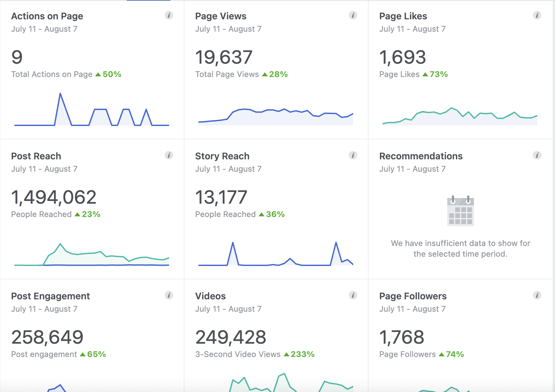Click the Actions on Page line chart
The image size is (555, 392).
coord(92,109)
